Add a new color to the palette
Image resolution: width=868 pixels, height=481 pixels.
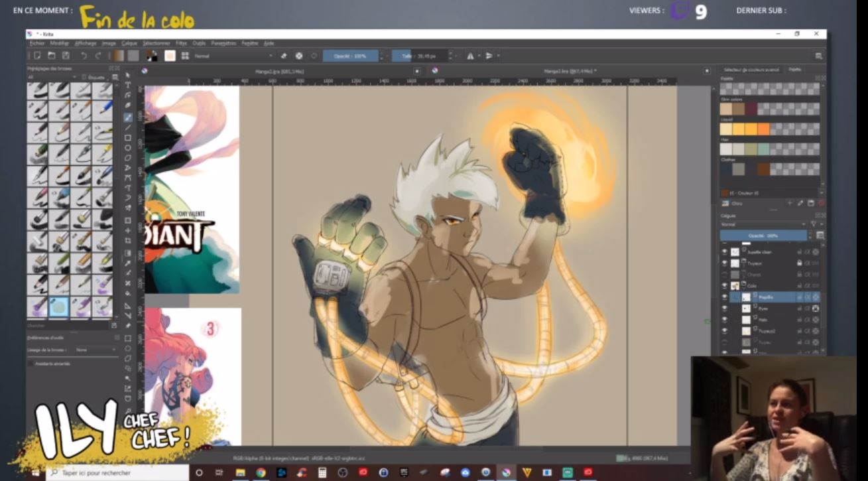[x=790, y=203]
